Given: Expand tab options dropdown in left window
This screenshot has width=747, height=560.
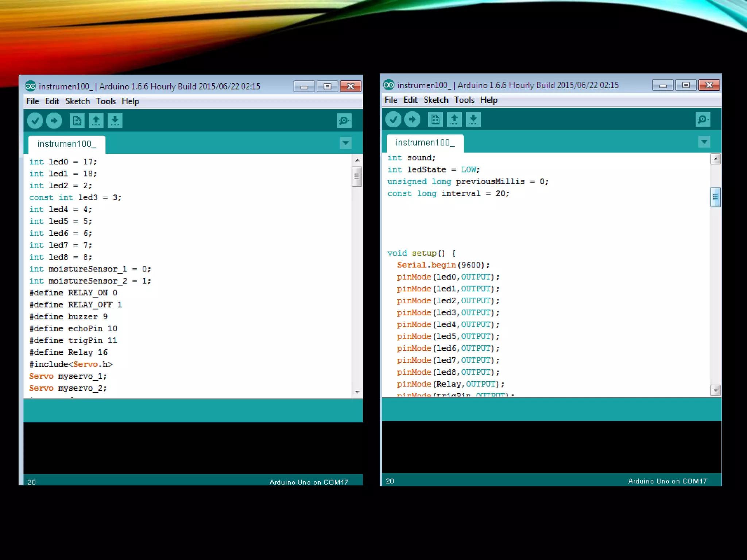Looking at the screenshot, I should 345,143.
